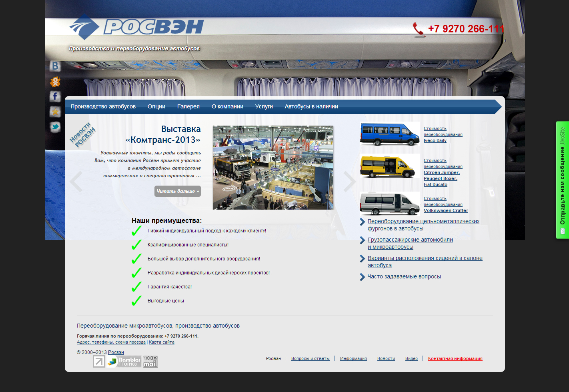The image size is (569, 392).
Task: Click the Горячая линия по переоборудованию text
Action: [x=138, y=336]
